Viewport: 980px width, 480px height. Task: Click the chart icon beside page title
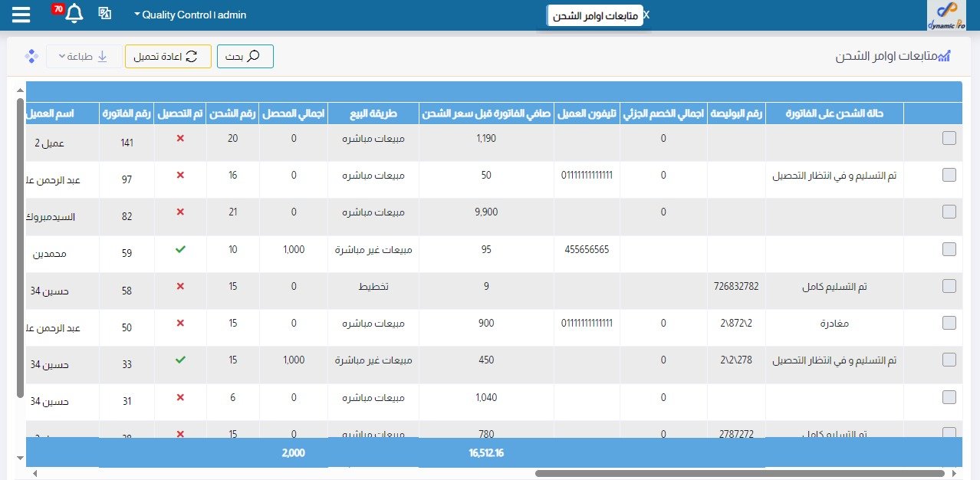click(944, 57)
